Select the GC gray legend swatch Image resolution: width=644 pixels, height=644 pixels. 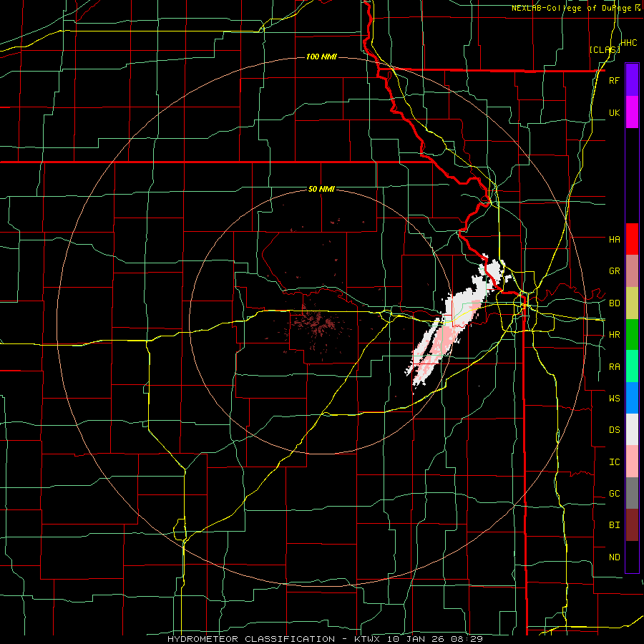[632, 493]
